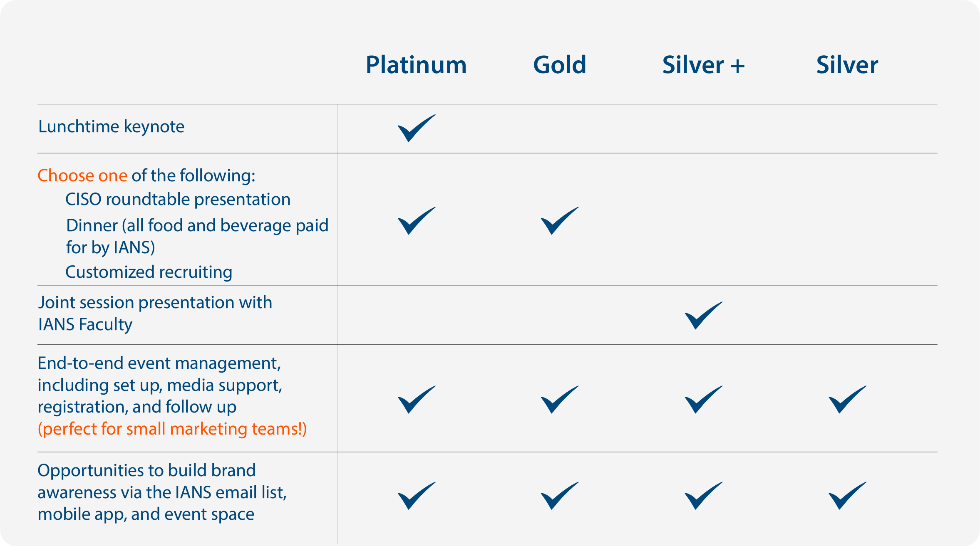This screenshot has width=980, height=546.
Task: Click '(perfect for small marketing teams!)' text
Action: (172, 429)
